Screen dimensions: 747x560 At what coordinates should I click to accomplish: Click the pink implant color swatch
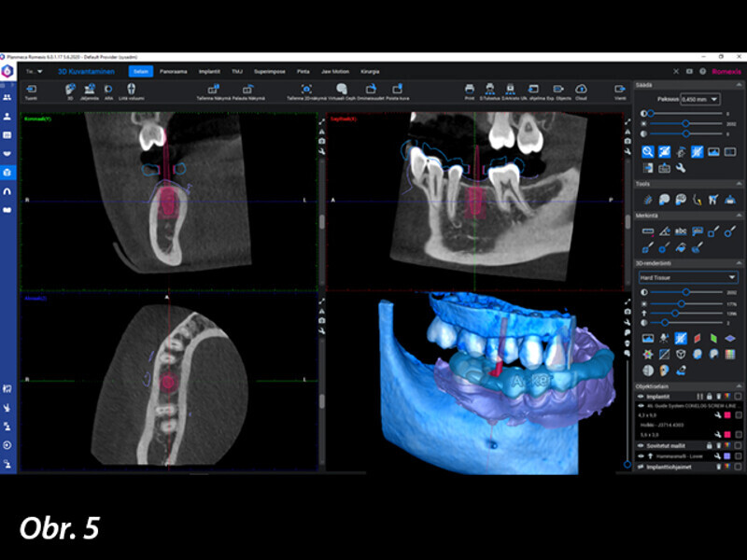coord(726,415)
